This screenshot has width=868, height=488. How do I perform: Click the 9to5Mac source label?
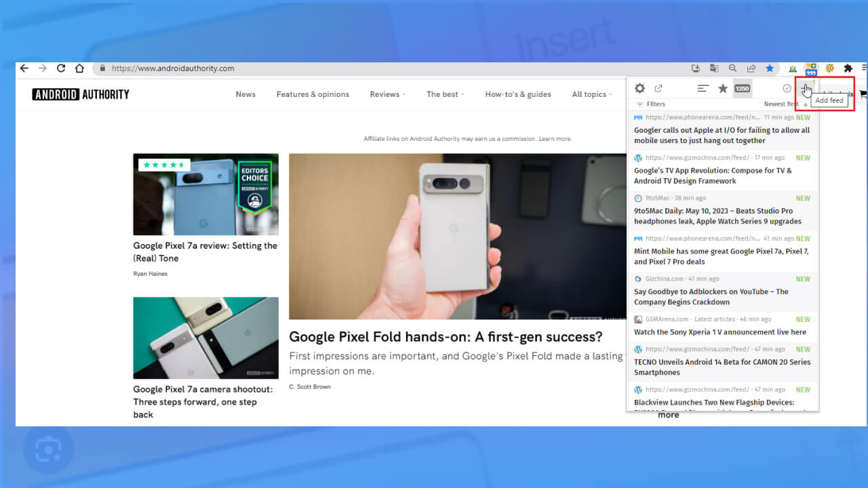tap(657, 198)
